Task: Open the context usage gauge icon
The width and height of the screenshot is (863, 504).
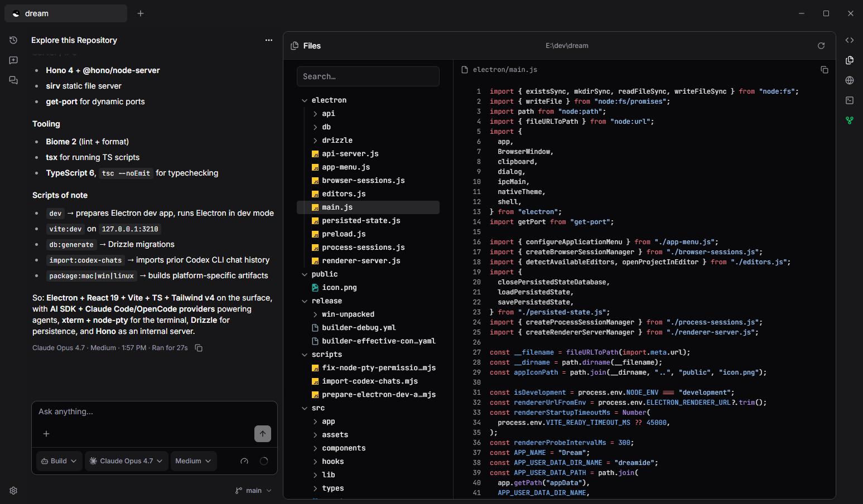Action: [x=244, y=461]
